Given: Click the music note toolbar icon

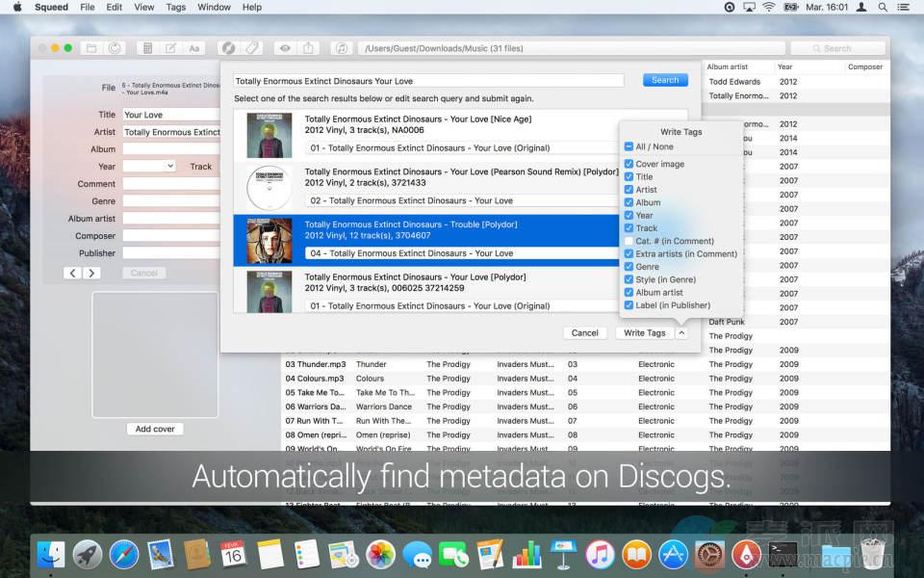Looking at the screenshot, I should coord(341,48).
